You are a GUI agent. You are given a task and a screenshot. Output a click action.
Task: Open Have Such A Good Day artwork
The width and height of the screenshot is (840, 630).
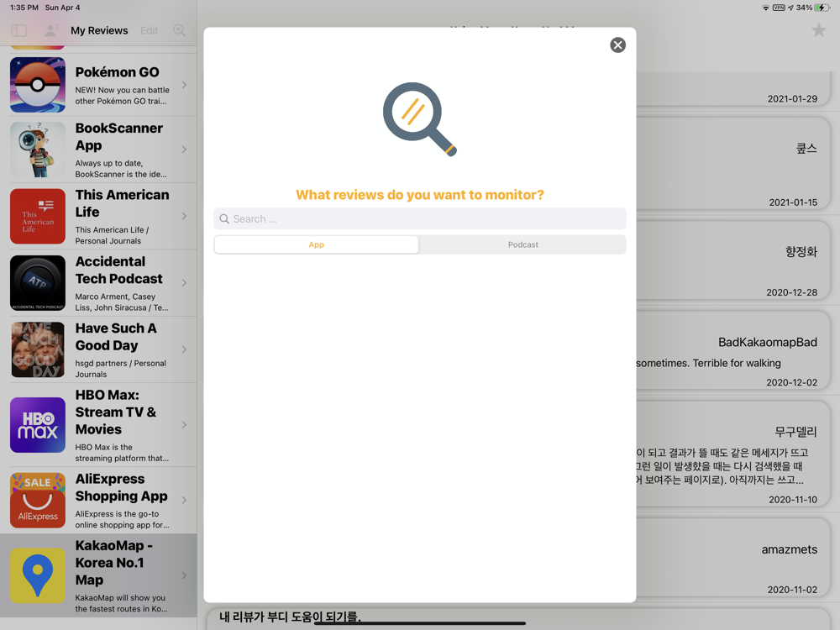tap(38, 349)
